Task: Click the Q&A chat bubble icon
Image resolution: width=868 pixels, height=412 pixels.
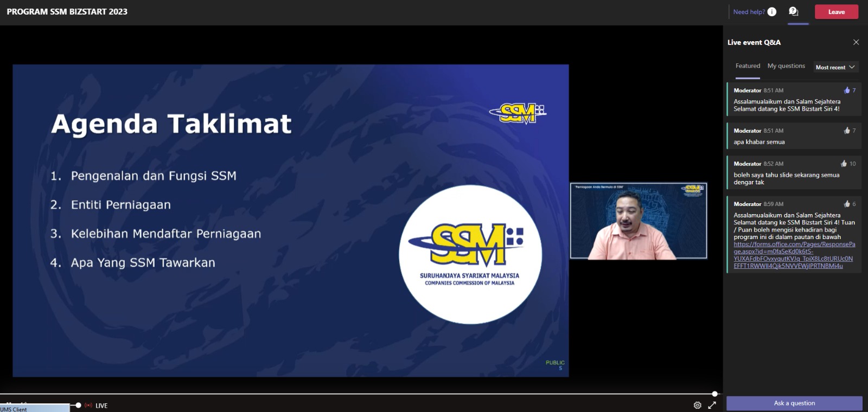Action: pos(793,11)
